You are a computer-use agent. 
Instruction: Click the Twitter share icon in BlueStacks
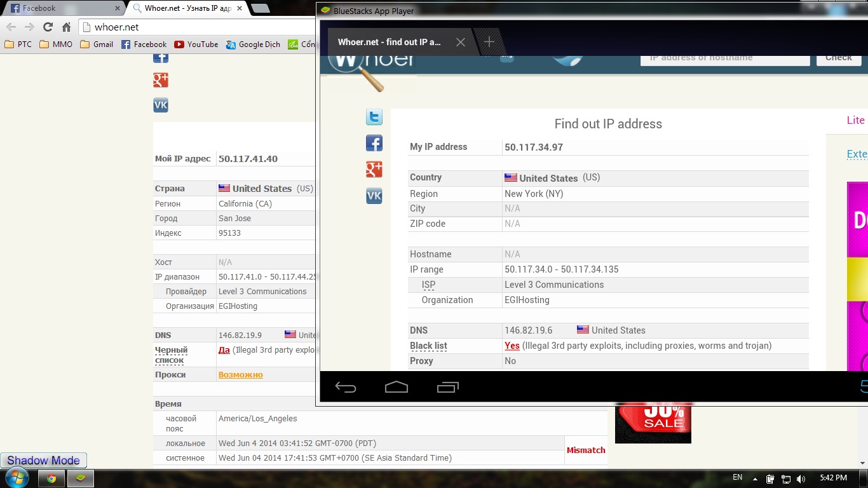click(374, 117)
